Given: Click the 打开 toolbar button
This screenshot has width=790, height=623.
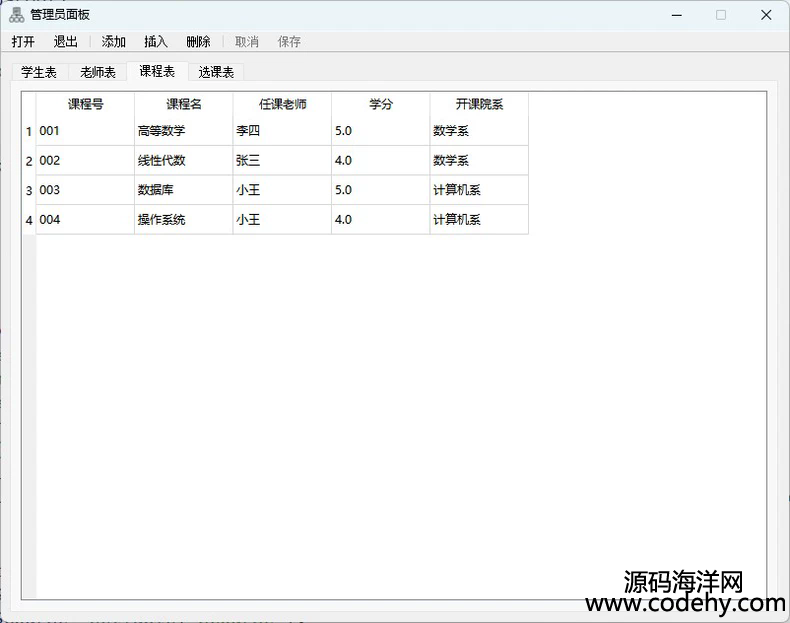Looking at the screenshot, I should [x=23, y=41].
